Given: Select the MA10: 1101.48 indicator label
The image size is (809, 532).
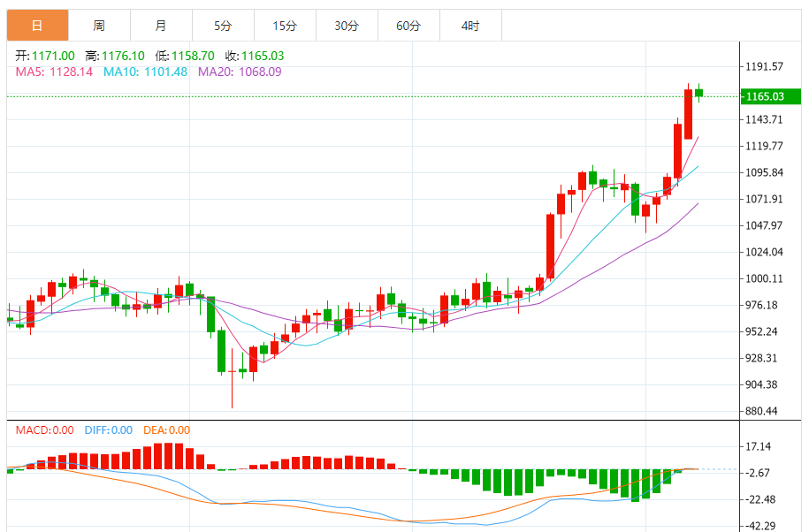Looking at the screenshot, I should coord(146,72).
